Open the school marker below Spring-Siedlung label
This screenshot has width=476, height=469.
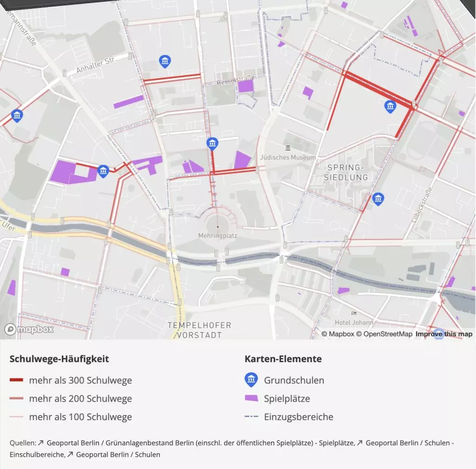click(x=378, y=199)
